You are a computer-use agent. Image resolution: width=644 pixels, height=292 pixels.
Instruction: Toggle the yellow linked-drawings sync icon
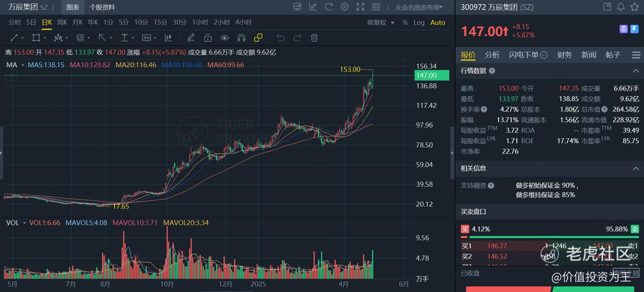coord(258,38)
